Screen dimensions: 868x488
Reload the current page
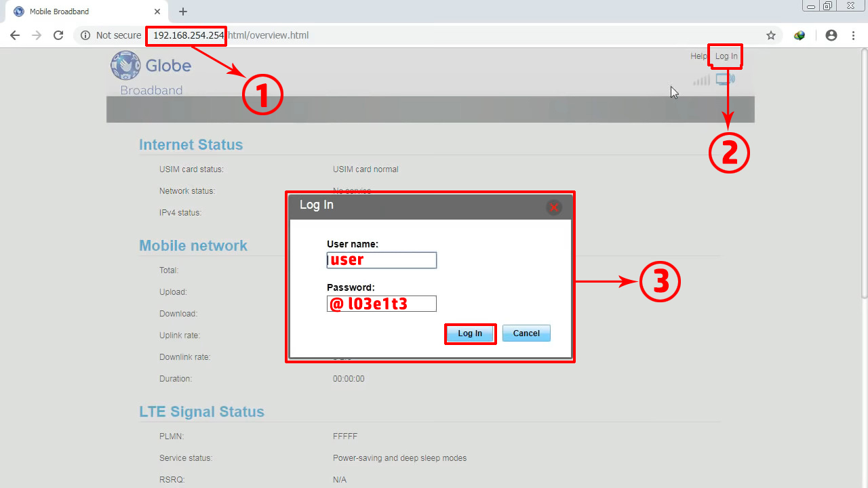58,35
